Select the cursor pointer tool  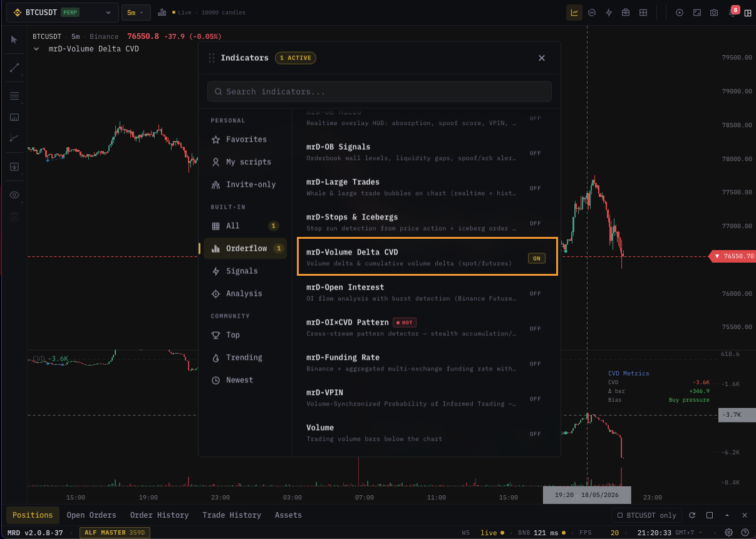[x=14, y=39]
